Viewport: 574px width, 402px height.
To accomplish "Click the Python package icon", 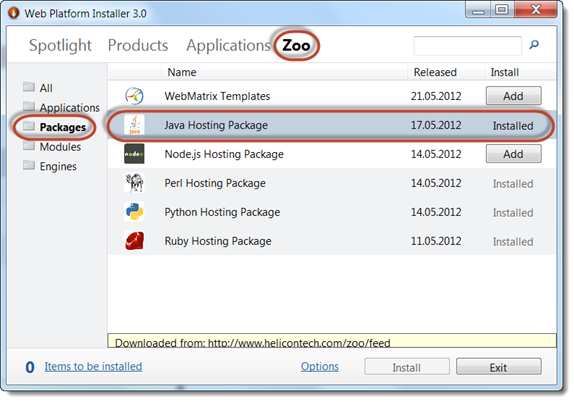I will [x=134, y=212].
